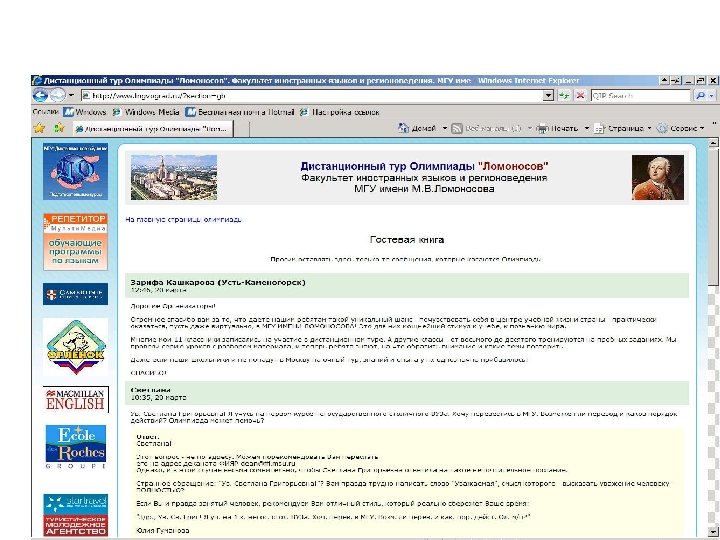Expand the address bar history dropdown
This screenshot has width=720, height=540.
(548, 96)
